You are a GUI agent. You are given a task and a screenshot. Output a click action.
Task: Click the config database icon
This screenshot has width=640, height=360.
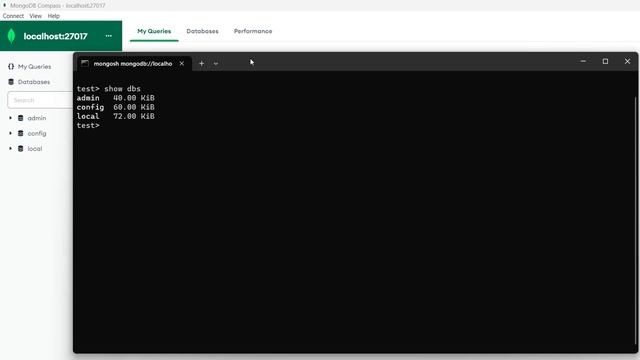20,133
